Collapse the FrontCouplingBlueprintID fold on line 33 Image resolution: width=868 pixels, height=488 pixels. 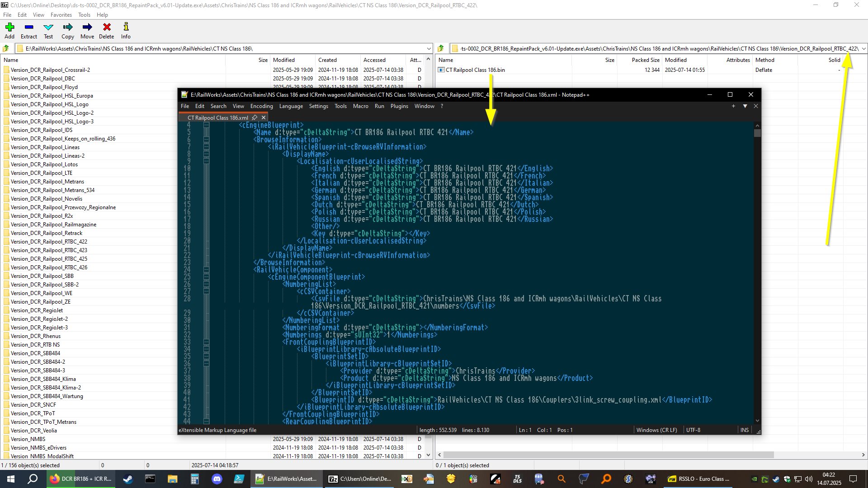coord(206,342)
